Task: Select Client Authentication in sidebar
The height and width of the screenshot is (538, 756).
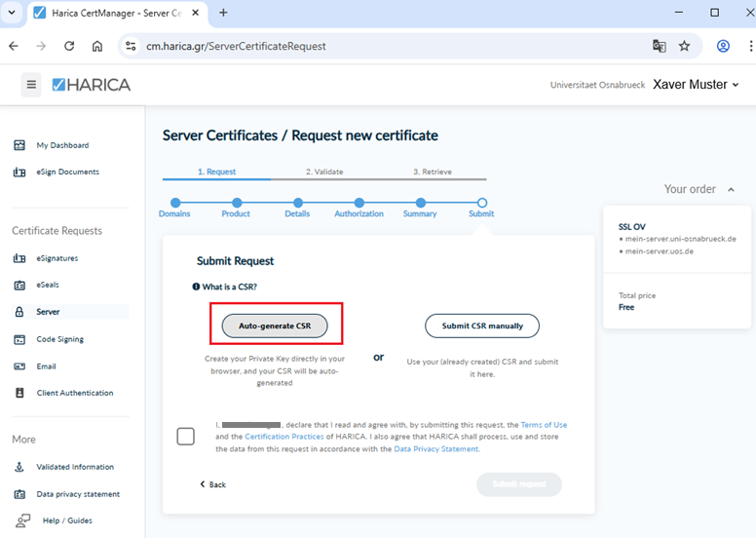Action: click(x=75, y=393)
